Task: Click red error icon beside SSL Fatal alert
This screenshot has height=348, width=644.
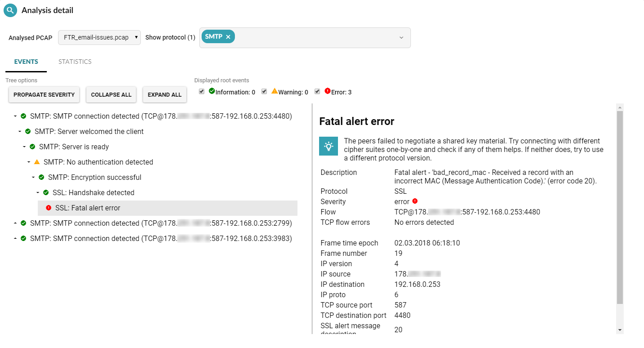Action: coord(49,208)
